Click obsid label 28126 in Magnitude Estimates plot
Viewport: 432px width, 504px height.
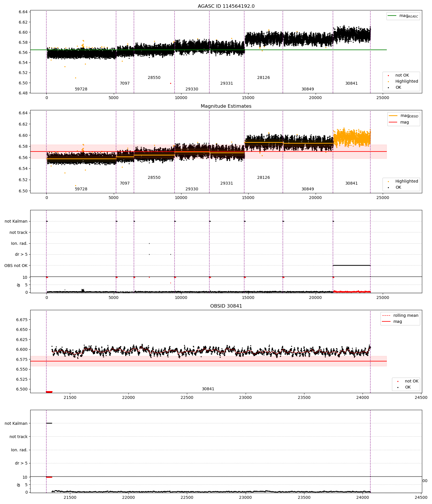(x=264, y=178)
